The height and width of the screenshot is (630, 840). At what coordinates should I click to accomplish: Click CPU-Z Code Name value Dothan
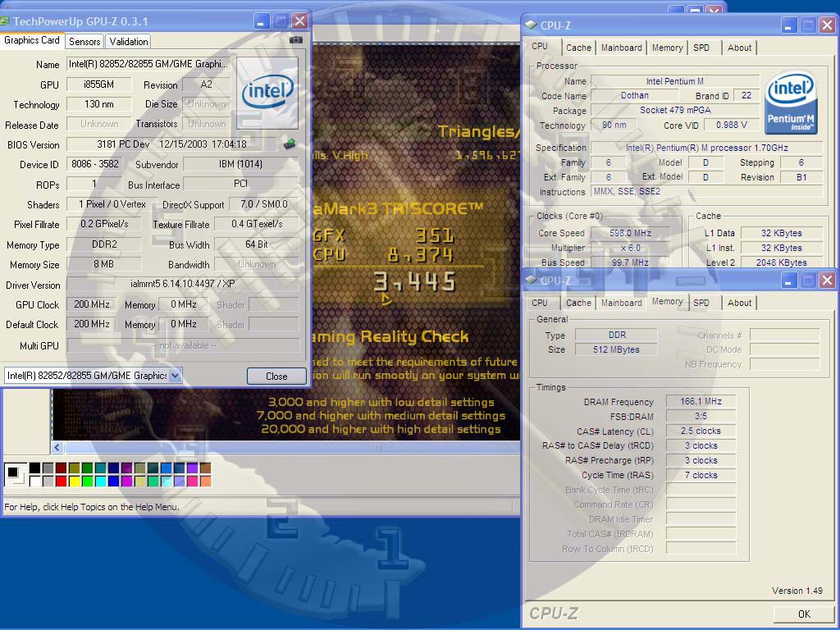tap(635, 95)
